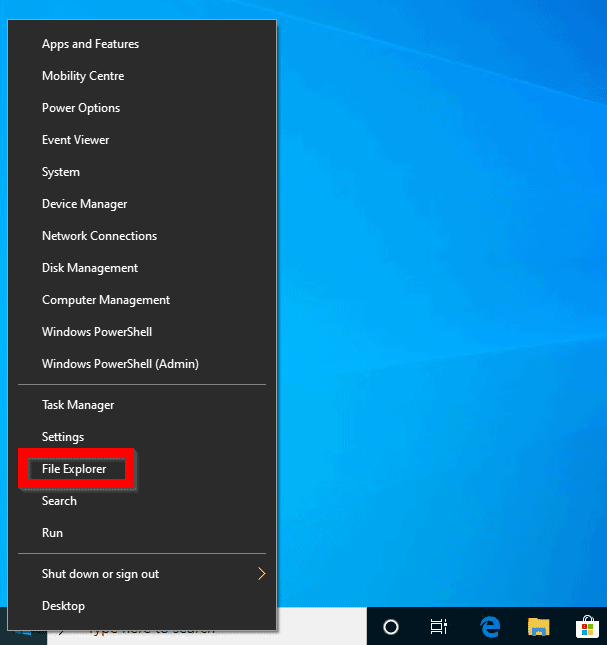Open Settings from the menu

[x=142, y=437]
